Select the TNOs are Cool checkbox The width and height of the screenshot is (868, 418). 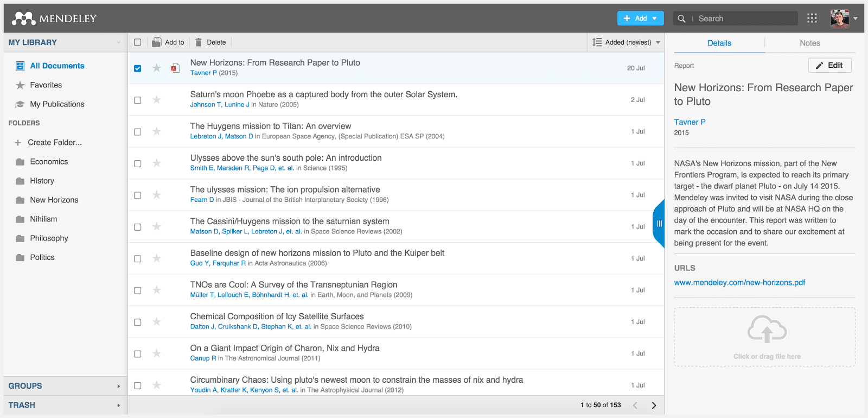click(138, 290)
